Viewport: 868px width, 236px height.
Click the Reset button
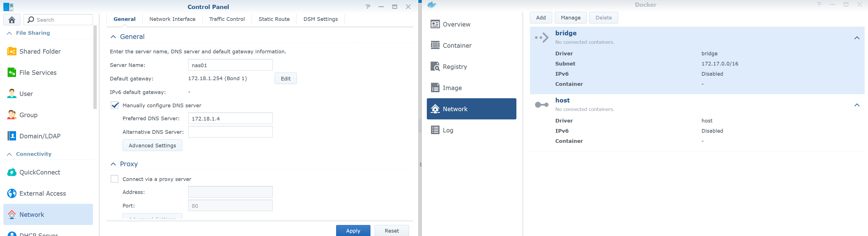coord(392,231)
